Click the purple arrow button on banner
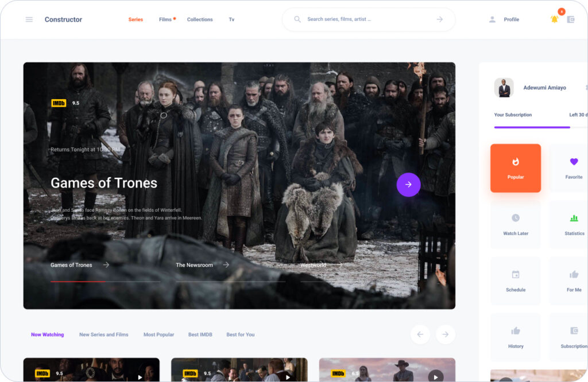Screen dimensions: 588x382 pyautogui.click(x=408, y=185)
